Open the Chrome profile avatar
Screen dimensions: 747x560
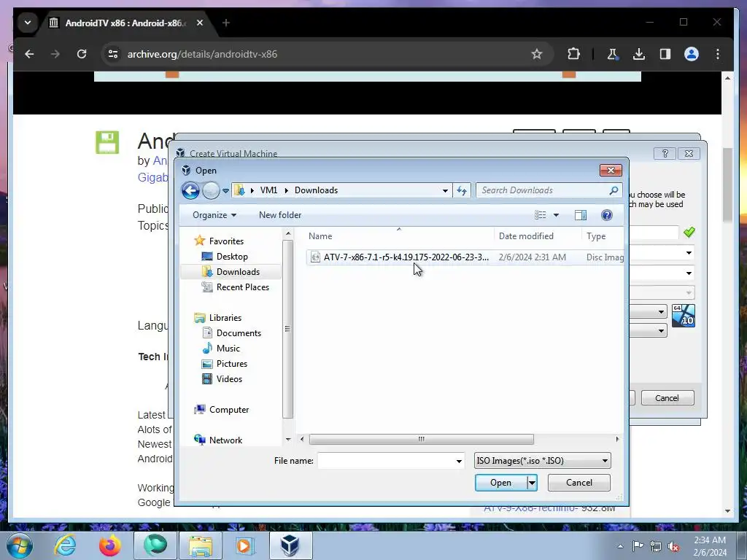[x=692, y=54]
